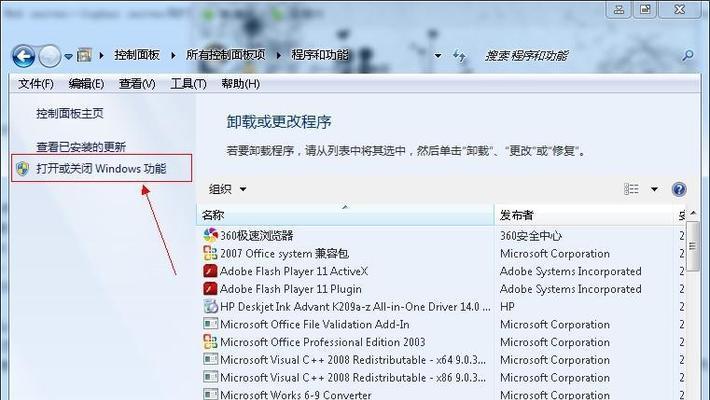The height and width of the screenshot is (400, 710).
Task: Open the 组织 dropdown
Action: (227, 189)
